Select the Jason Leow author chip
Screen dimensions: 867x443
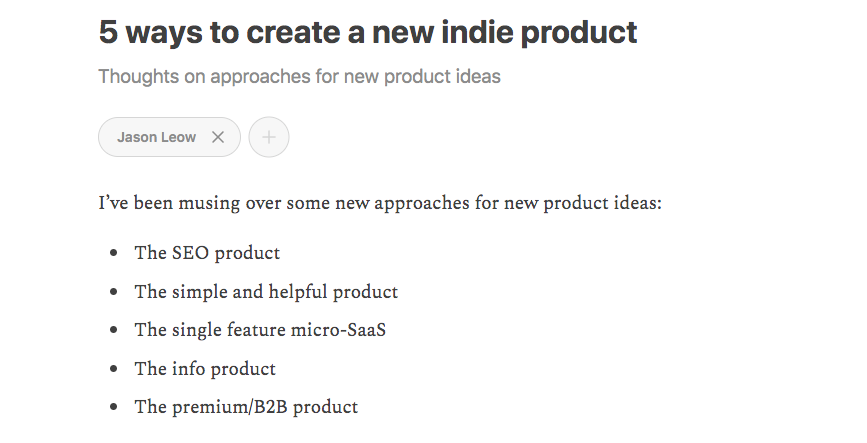coord(156,138)
